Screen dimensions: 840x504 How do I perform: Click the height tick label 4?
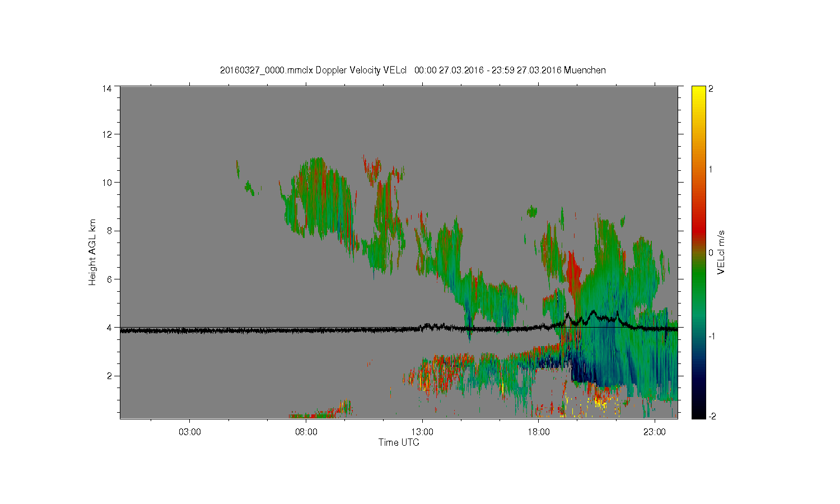109,328
